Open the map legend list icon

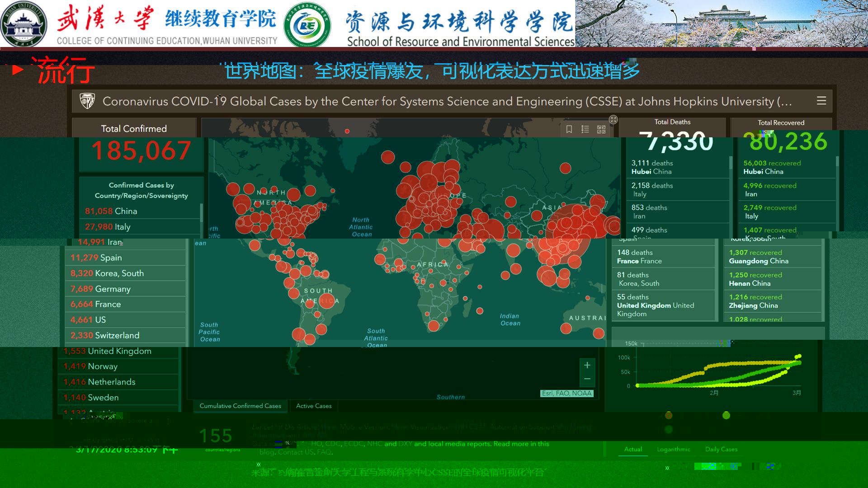pos(585,129)
